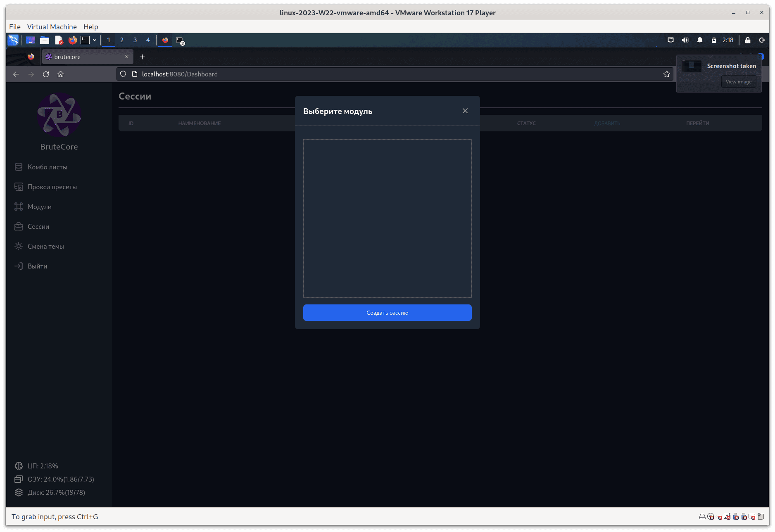Open the Комбо листы database icon
Screen dimensions: 775x532
click(x=19, y=167)
